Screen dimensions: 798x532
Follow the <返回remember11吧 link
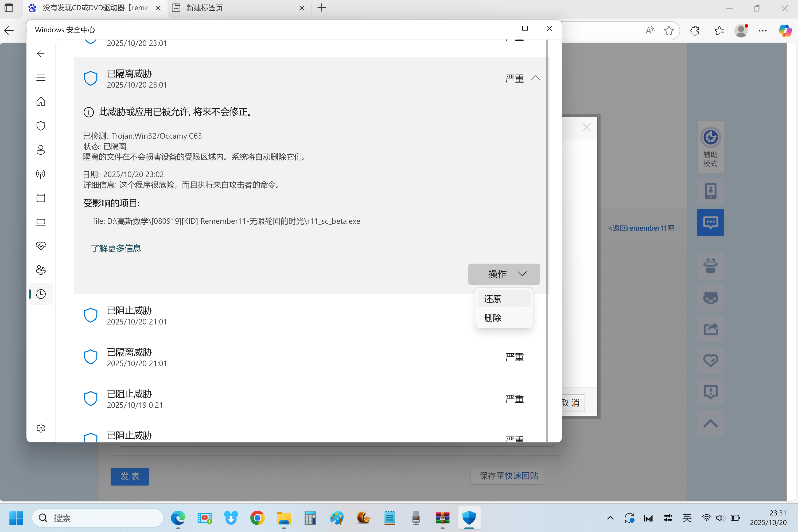(641, 228)
